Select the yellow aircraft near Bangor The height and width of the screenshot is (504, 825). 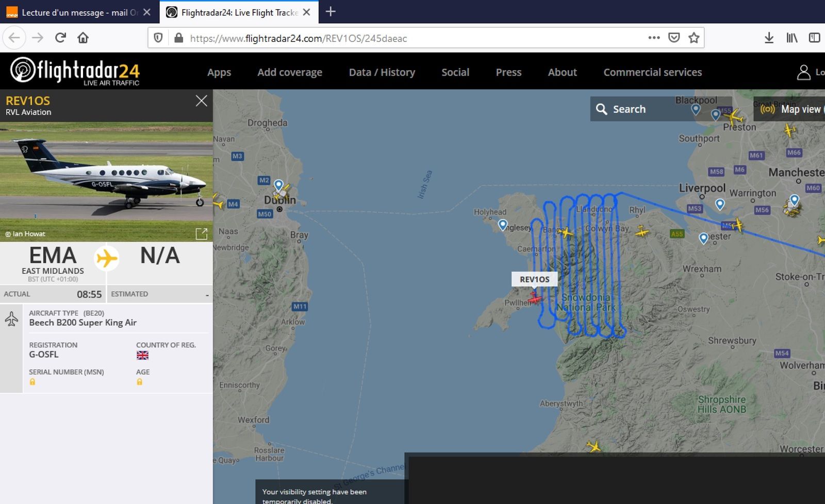point(565,232)
